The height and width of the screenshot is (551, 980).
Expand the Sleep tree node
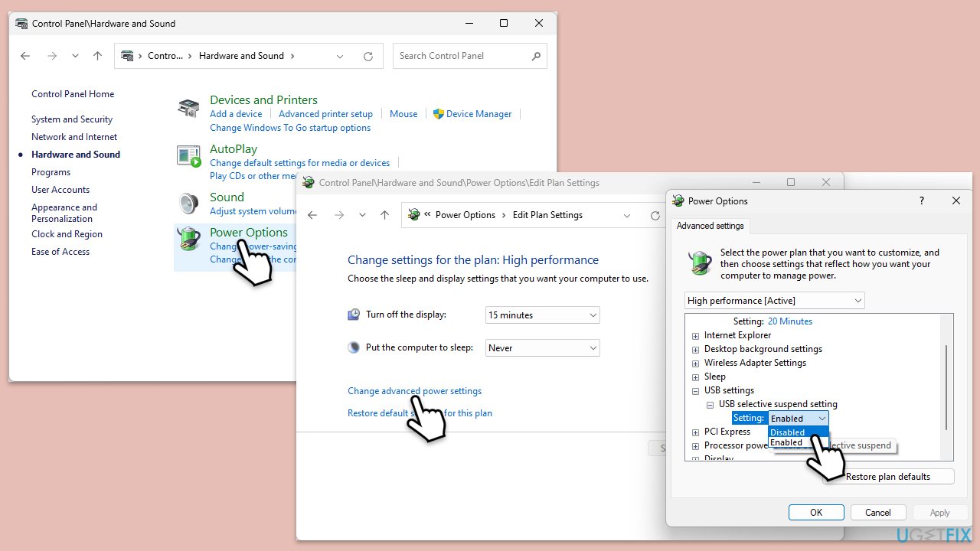[696, 377]
